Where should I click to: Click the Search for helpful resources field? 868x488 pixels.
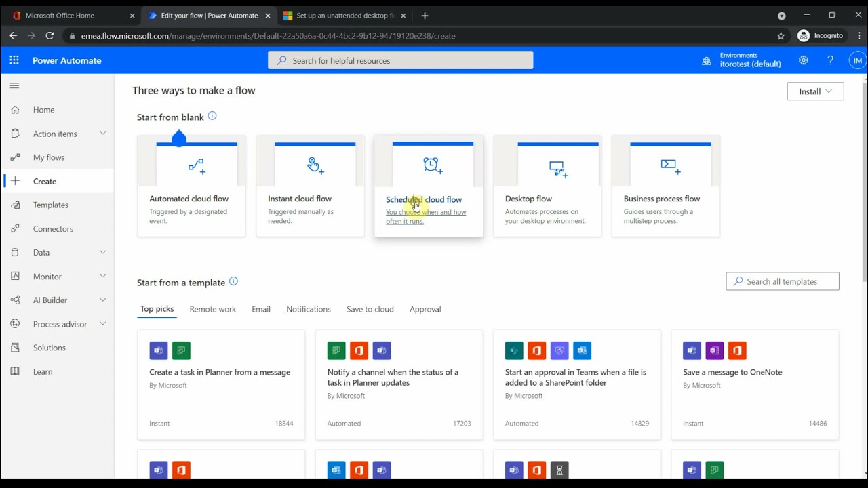point(400,60)
